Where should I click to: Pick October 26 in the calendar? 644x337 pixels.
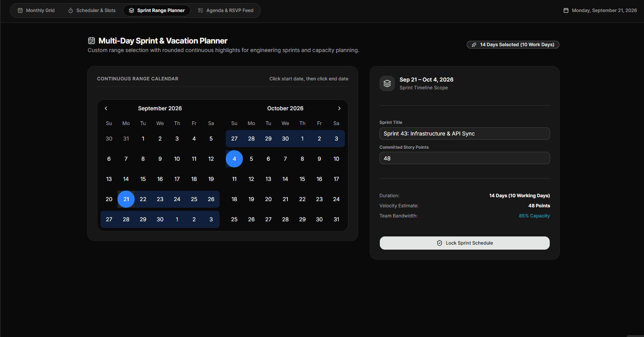(251, 219)
